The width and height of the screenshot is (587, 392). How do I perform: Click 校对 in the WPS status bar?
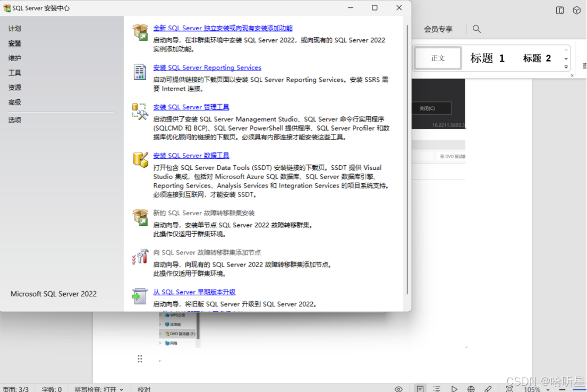tap(144, 389)
